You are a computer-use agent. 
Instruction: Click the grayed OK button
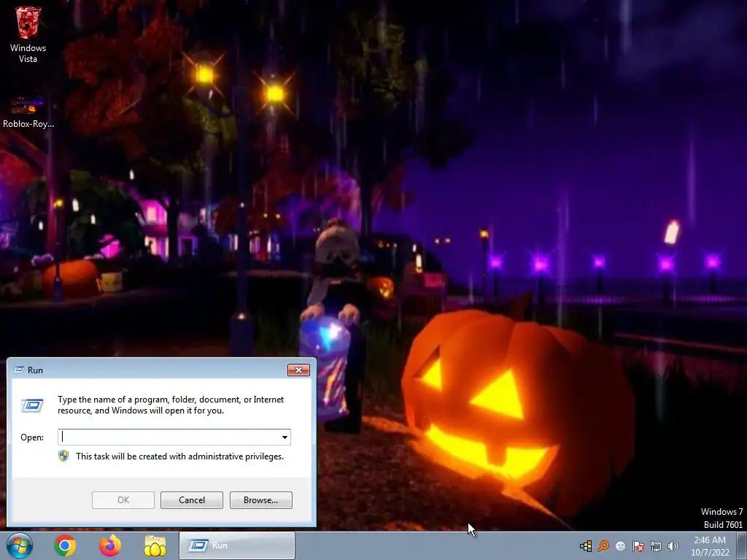(x=123, y=500)
